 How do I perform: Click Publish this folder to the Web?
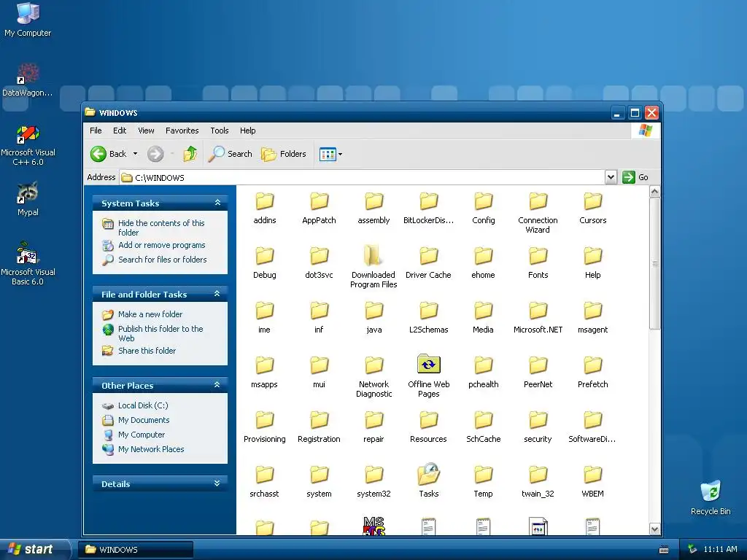[x=160, y=333]
